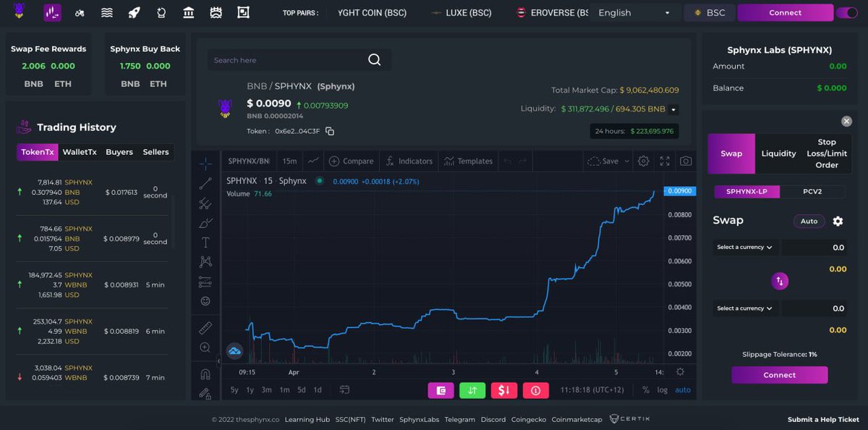Open the Sphynx logo home icon

pos(20,12)
